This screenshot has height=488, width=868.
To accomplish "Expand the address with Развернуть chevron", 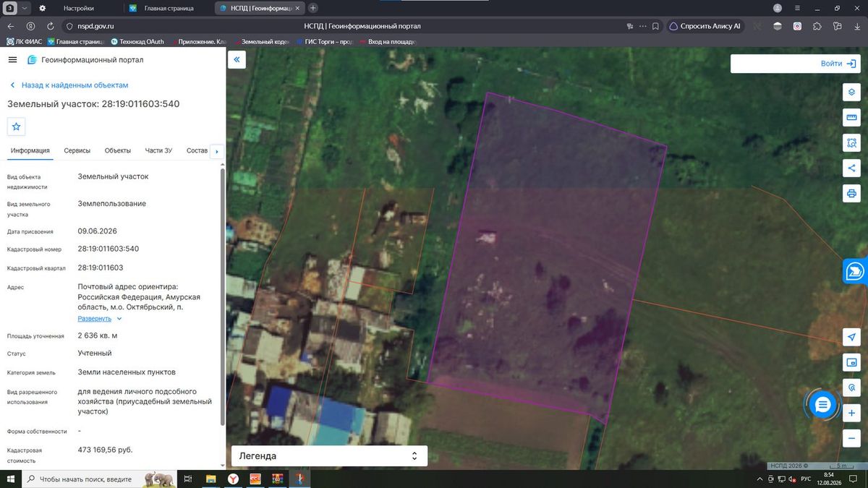I will (119, 318).
